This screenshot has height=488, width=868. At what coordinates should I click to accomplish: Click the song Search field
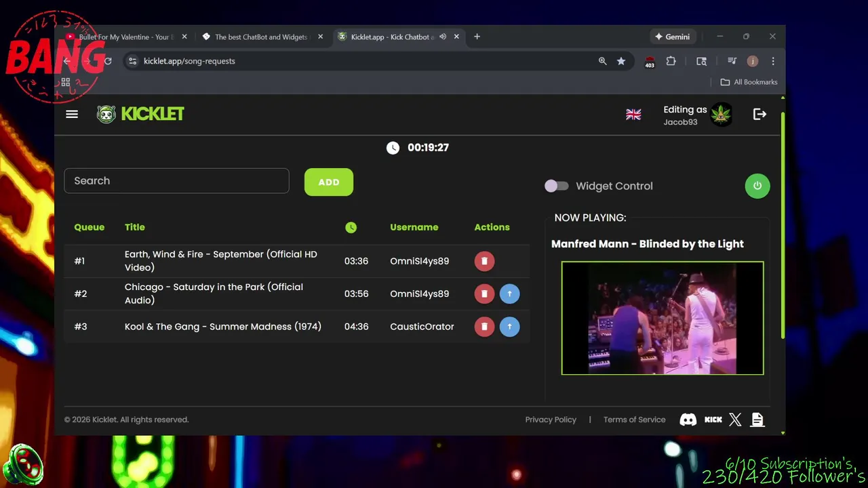tap(176, 181)
